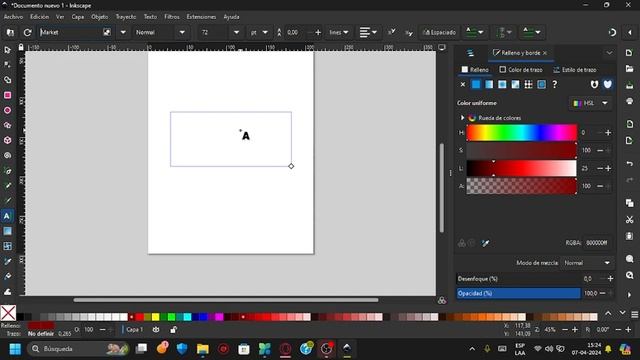Pick the yellow swatch in the palette
This screenshot has height=360, width=640.
156,317
